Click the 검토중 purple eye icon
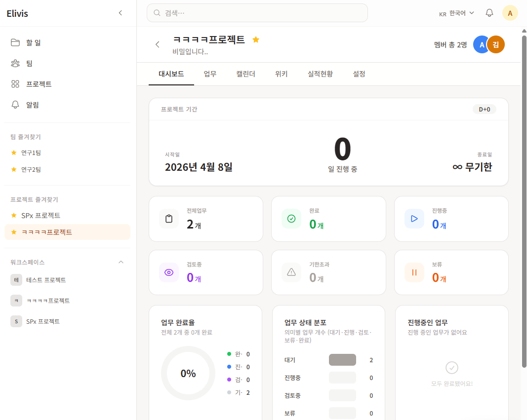Viewport: 527px width, 420px height. pos(169,272)
